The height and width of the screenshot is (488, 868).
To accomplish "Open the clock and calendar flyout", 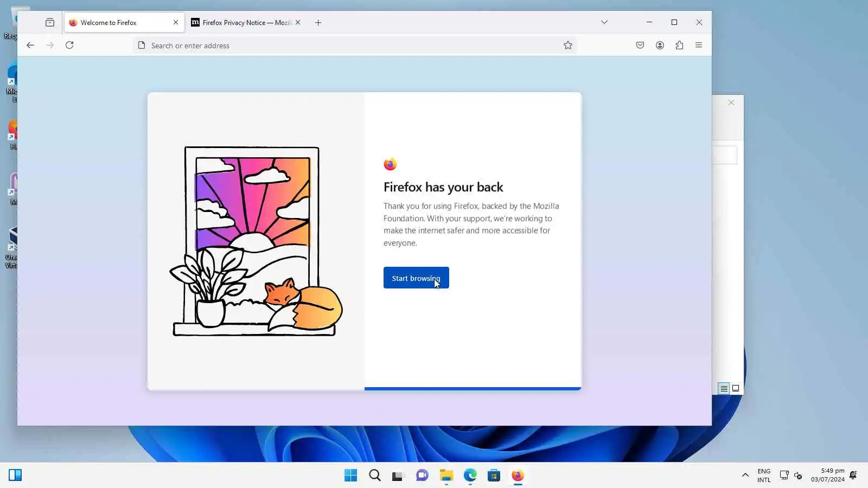I will (828, 476).
